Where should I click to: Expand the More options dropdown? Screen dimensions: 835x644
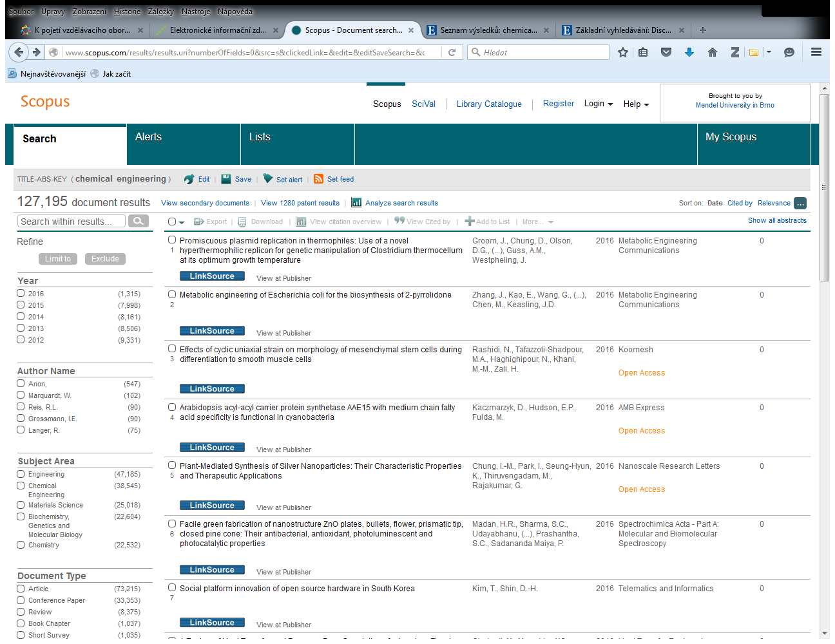(x=537, y=222)
